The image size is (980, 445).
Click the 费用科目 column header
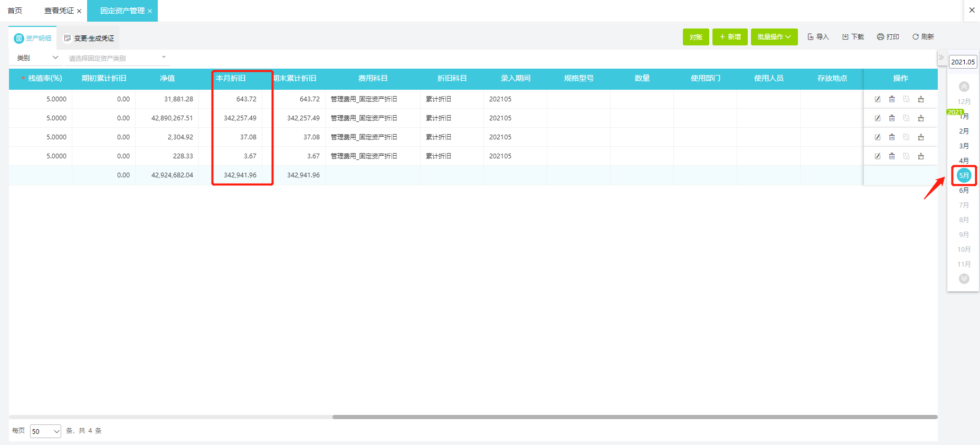pos(373,79)
